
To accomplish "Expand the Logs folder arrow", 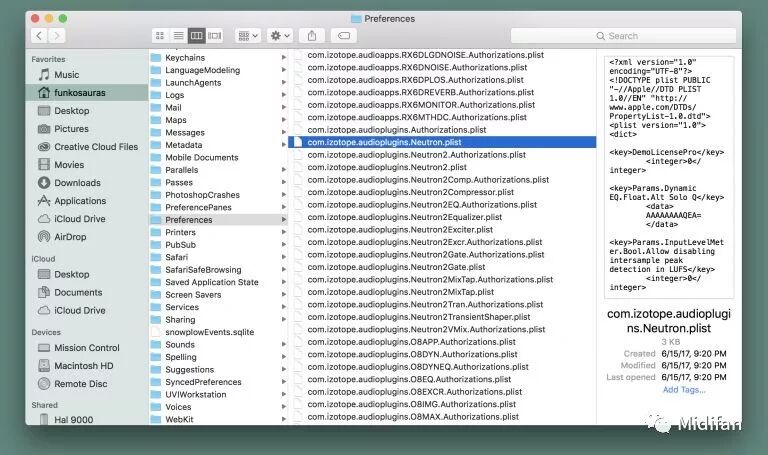I will tap(284, 95).
